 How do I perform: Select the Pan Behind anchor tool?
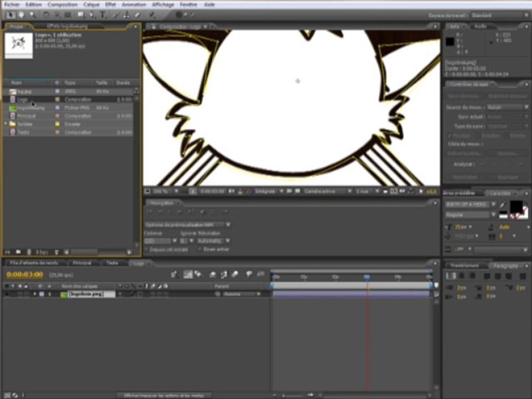[68, 15]
